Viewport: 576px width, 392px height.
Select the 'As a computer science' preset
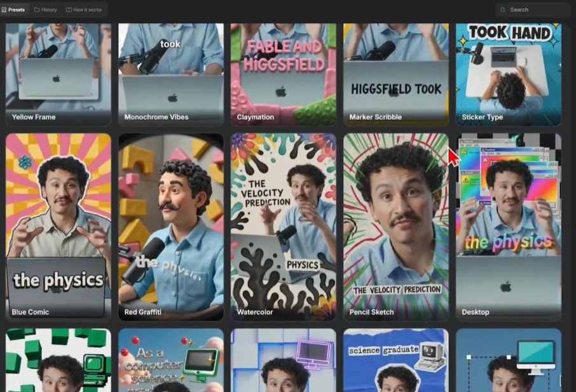(171, 360)
